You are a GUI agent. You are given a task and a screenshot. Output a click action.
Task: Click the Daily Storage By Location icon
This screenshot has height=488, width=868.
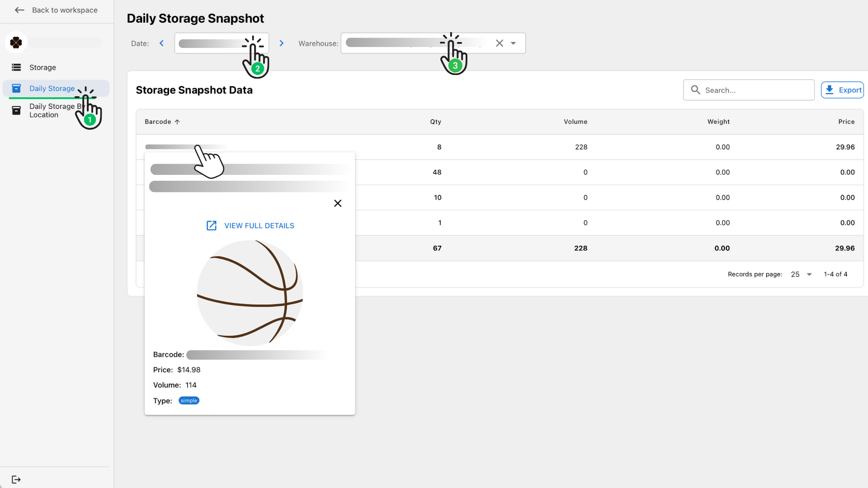click(x=16, y=110)
